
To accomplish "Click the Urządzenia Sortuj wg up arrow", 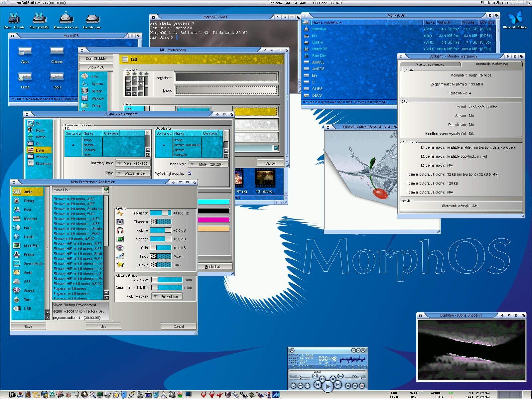I will click(x=164, y=145).
